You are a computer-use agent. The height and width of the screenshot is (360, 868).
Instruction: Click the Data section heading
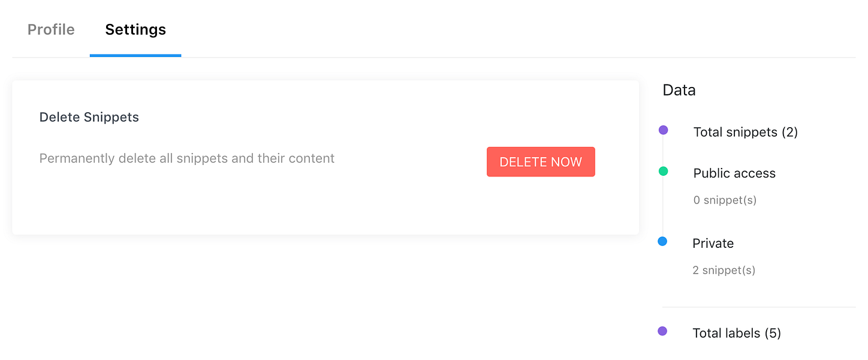coord(679,90)
